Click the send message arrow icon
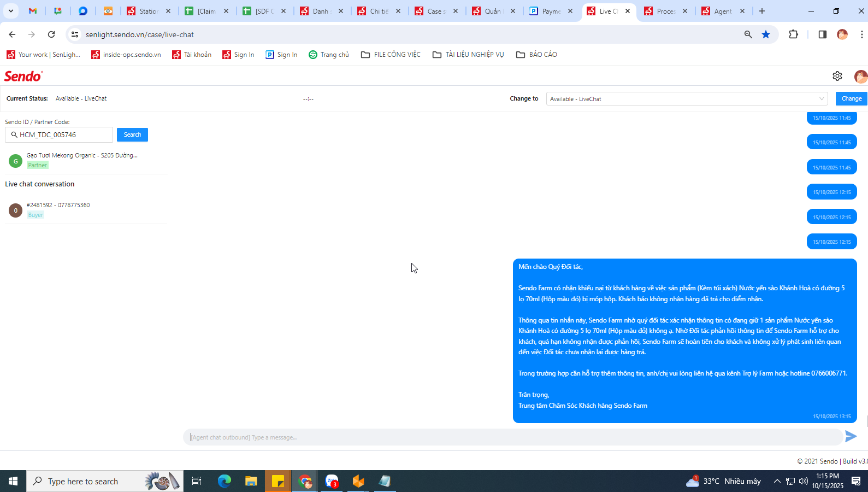Viewport: 868px width, 492px height. click(x=851, y=436)
